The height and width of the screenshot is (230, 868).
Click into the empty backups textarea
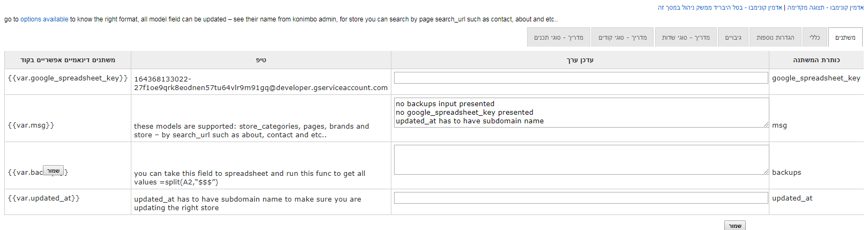[581, 160]
